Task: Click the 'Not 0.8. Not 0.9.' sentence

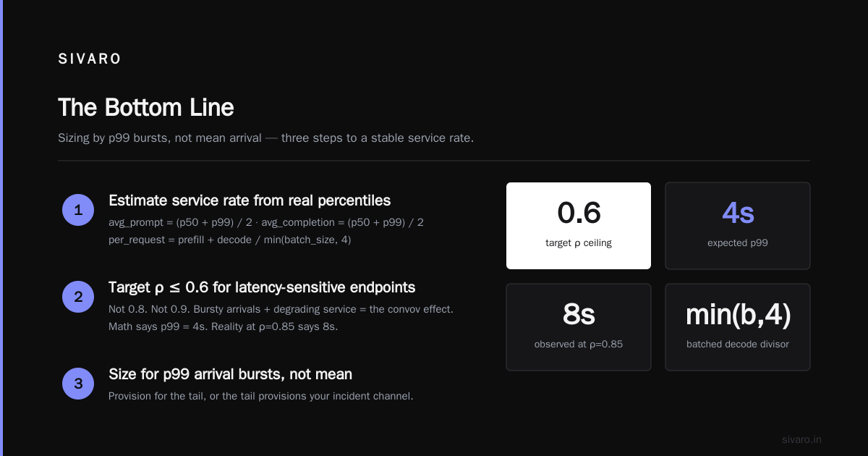Action: click(x=281, y=309)
